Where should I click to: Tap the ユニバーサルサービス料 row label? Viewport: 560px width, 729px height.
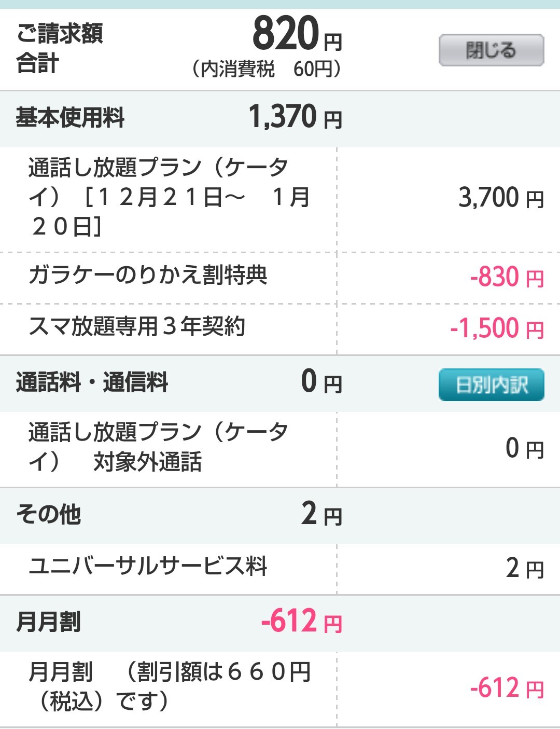[148, 566]
